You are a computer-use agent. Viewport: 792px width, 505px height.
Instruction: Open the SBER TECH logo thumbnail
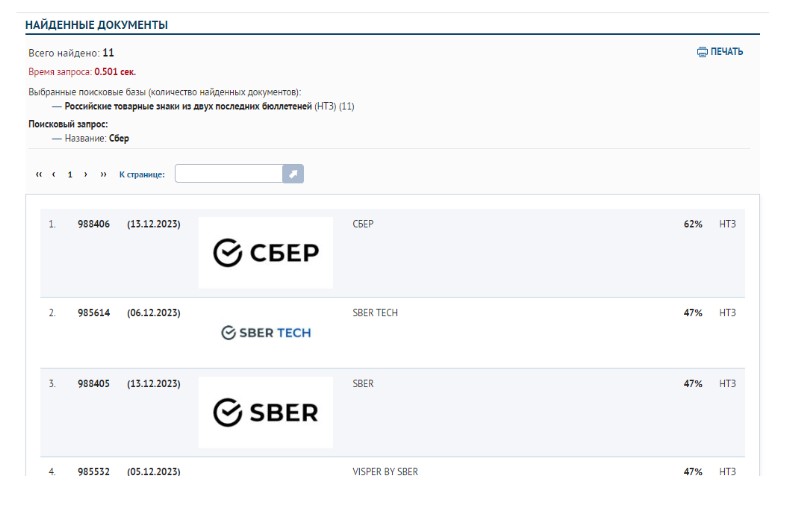pyautogui.click(x=265, y=332)
